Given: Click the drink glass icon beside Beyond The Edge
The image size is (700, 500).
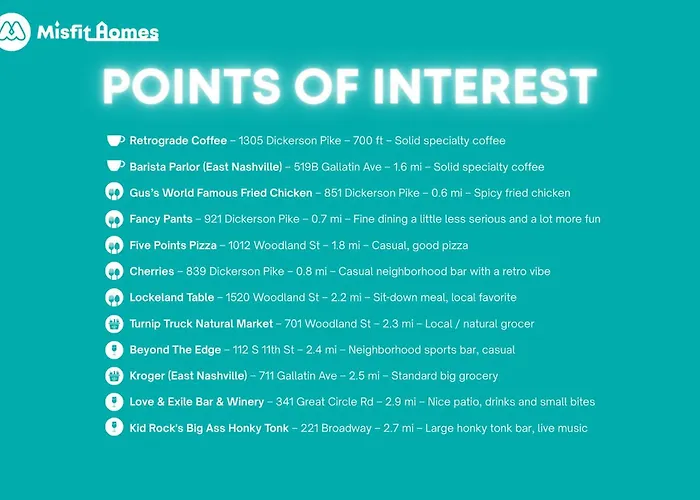Looking at the screenshot, I should 114,350.
